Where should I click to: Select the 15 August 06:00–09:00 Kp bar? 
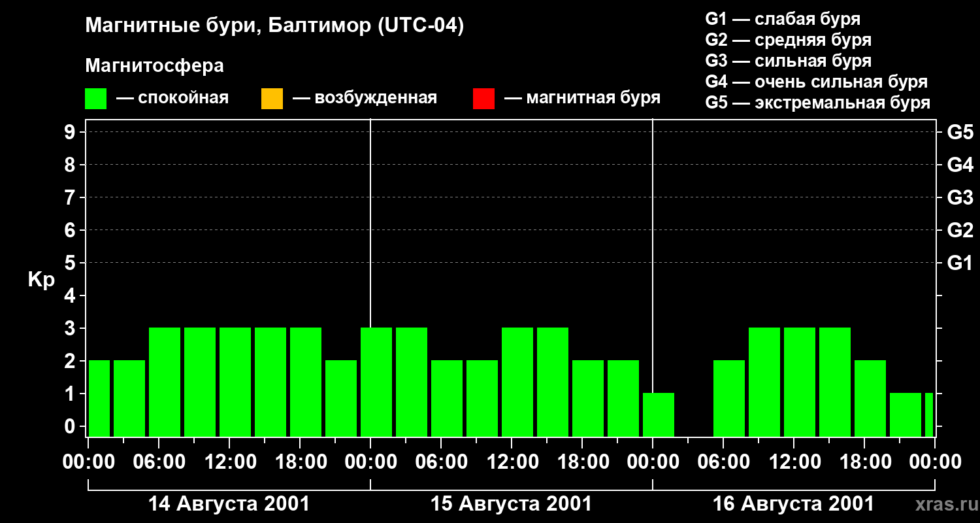pos(447,398)
